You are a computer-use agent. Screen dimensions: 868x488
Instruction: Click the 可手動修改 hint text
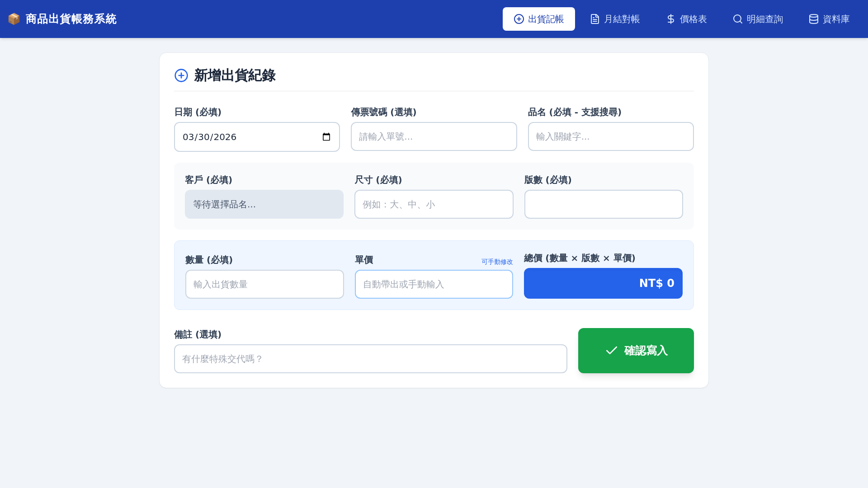497,262
